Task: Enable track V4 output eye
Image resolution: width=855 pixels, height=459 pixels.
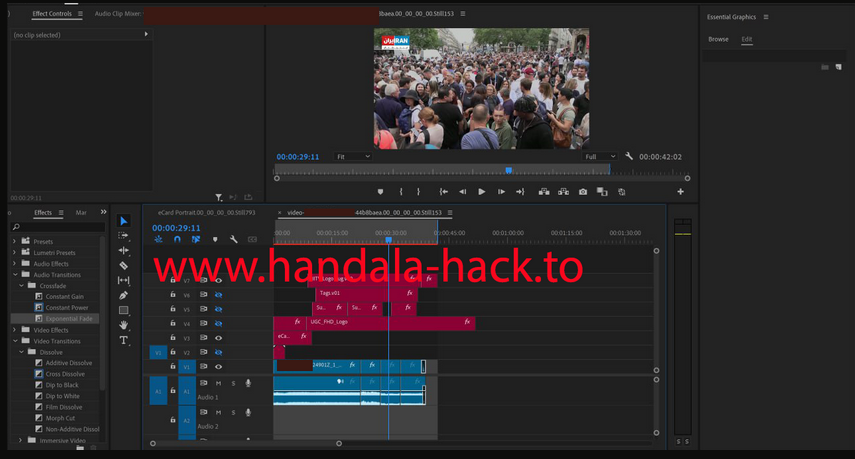Action: pyautogui.click(x=218, y=323)
